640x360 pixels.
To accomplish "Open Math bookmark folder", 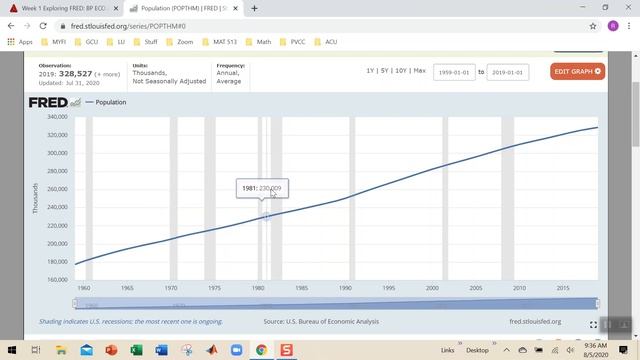I will [258, 42].
